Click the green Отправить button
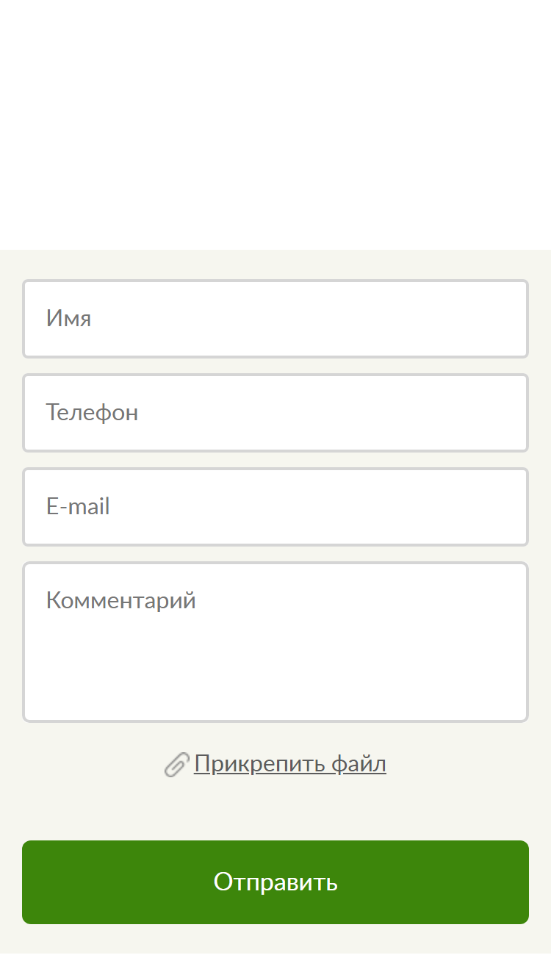 click(275, 882)
